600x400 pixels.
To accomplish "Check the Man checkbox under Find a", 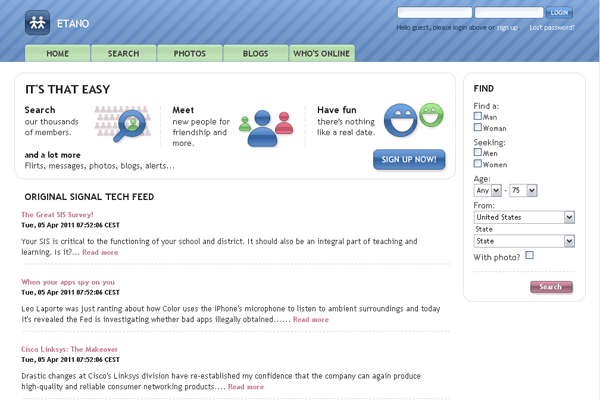I will 478,117.
